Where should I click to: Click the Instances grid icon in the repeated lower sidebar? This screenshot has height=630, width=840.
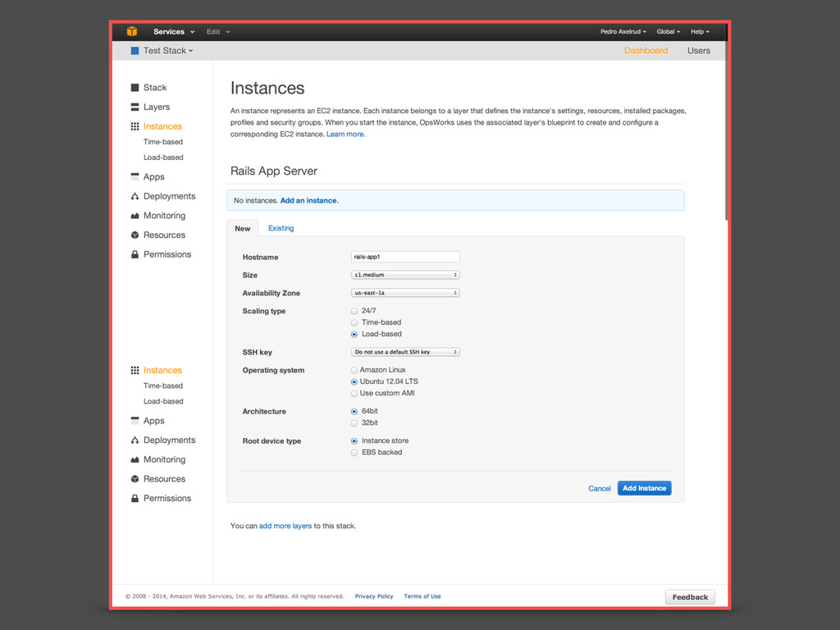tap(135, 370)
